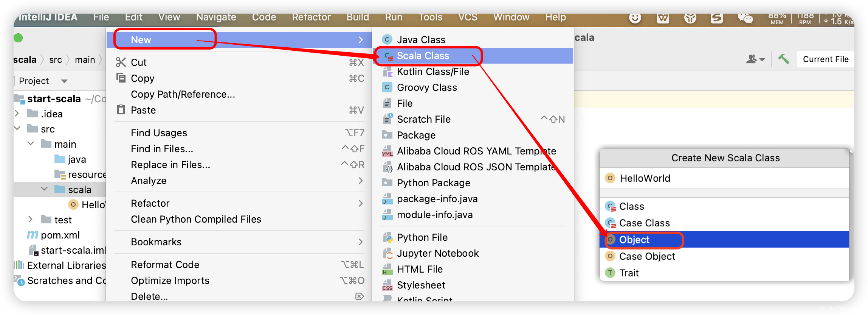Click the HTML File icon

(x=387, y=269)
